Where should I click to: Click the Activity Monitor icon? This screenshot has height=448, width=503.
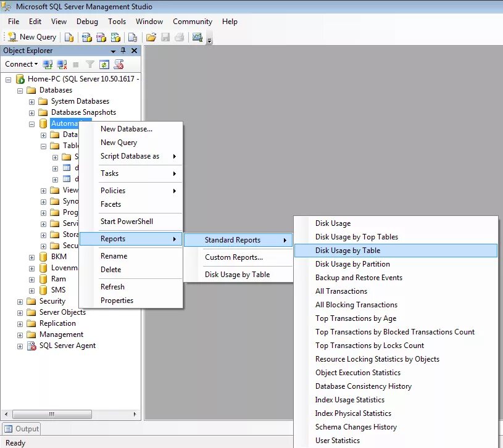click(197, 37)
